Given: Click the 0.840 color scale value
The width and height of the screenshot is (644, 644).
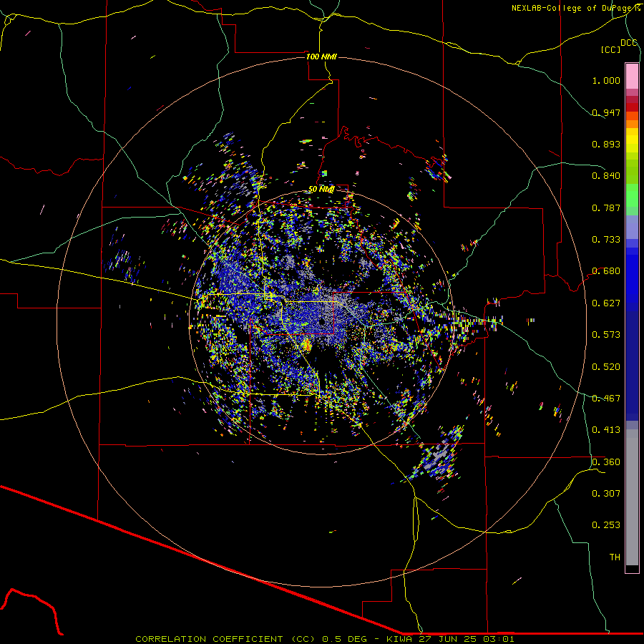Looking at the screenshot, I should 606,176.
